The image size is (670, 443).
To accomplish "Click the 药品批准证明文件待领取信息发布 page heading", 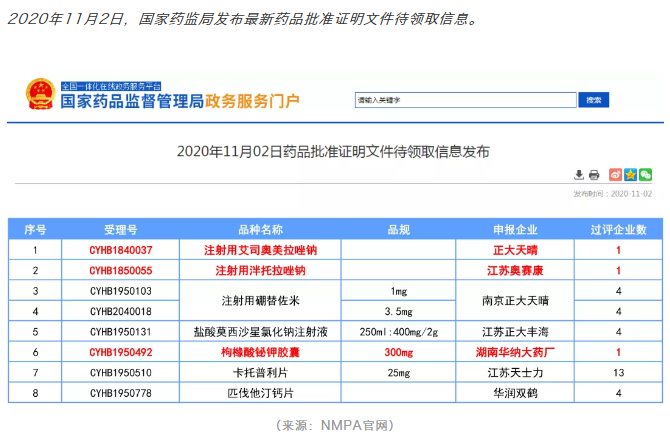I will coord(333,151).
